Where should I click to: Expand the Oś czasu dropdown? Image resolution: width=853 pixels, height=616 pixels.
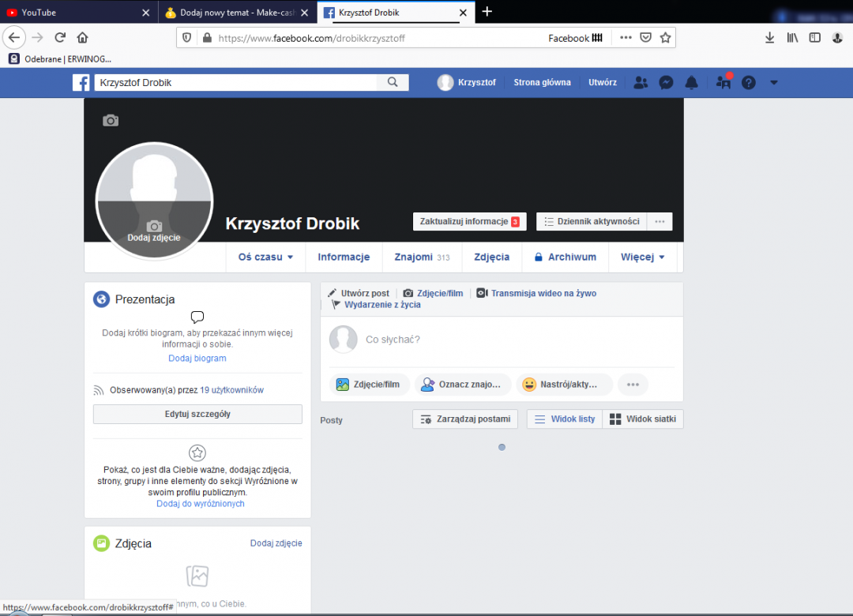(x=265, y=257)
